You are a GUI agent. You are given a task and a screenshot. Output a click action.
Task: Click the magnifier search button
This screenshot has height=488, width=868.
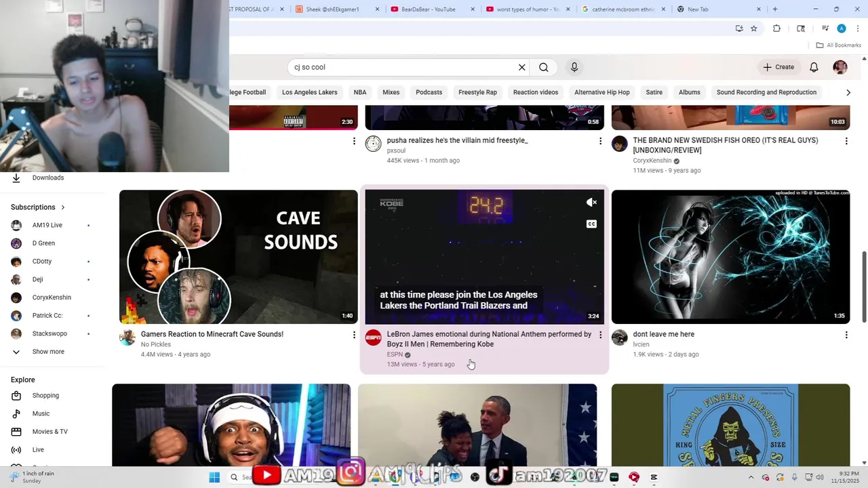[x=544, y=67]
